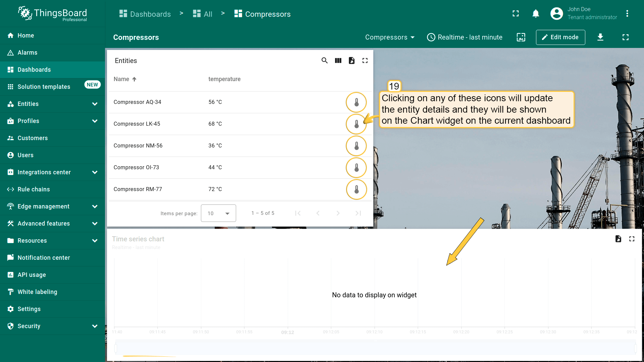The height and width of the screenshot is (362, 644).
Task: Open columns to display icon
Action: (338, 61)
